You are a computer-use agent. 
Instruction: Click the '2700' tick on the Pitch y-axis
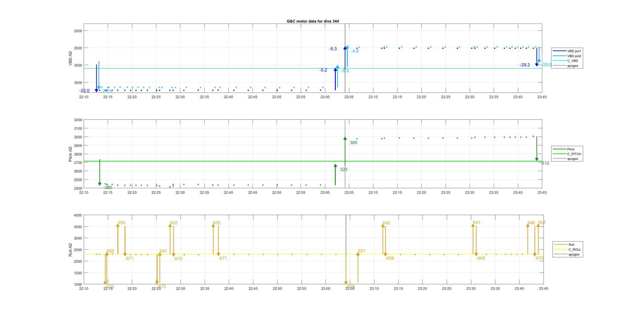pos(78,163)
